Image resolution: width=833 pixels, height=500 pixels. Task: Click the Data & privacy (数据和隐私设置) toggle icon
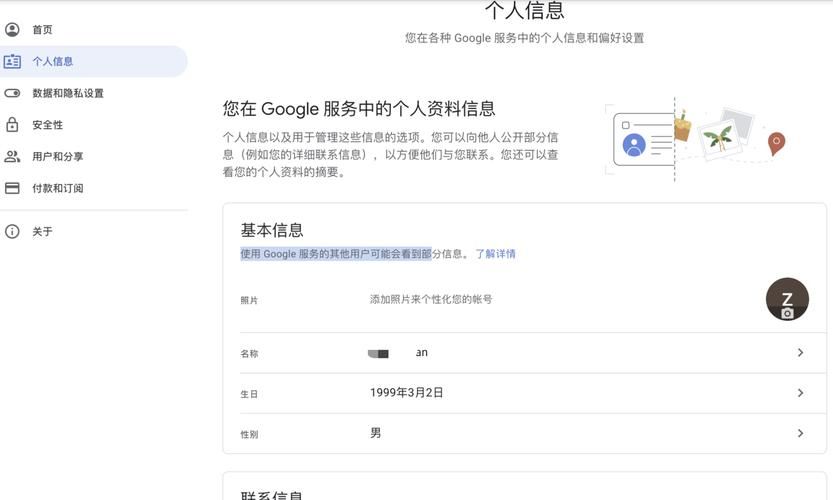(12, 93)
